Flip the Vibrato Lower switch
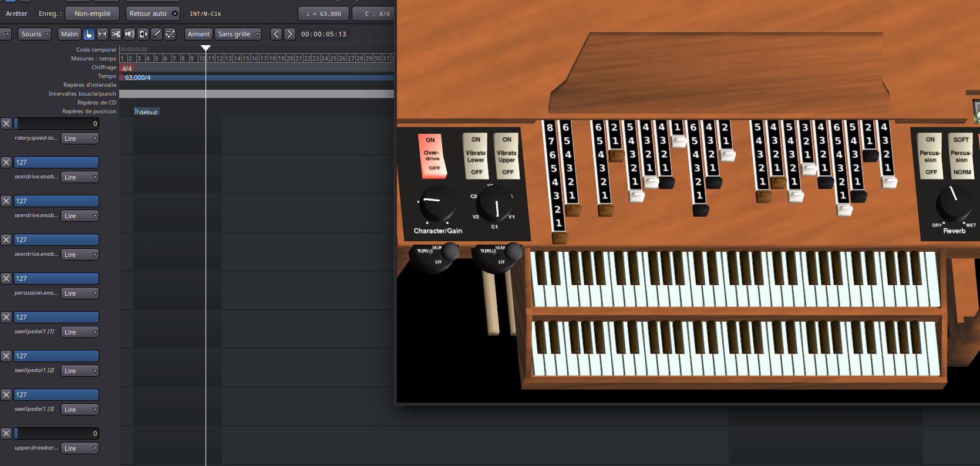The width and height of the screenshot is (980, 466). [476, 156]
